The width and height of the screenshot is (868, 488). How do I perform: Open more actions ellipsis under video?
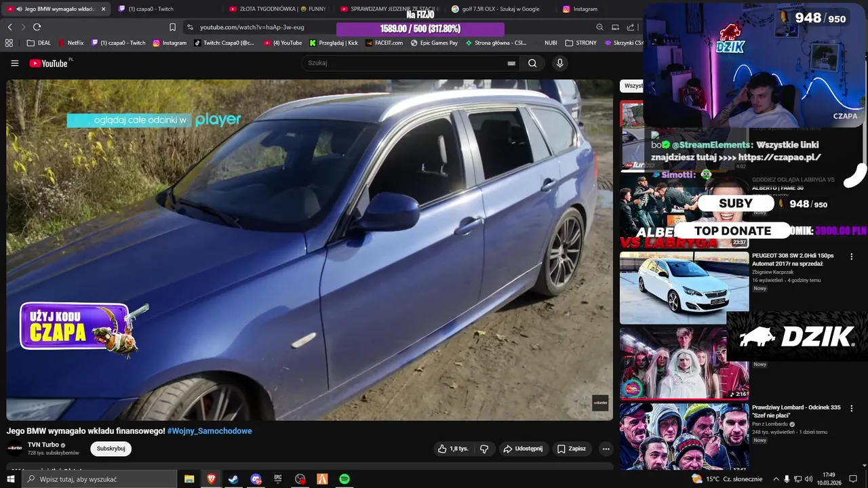click(x=606, y=449)
